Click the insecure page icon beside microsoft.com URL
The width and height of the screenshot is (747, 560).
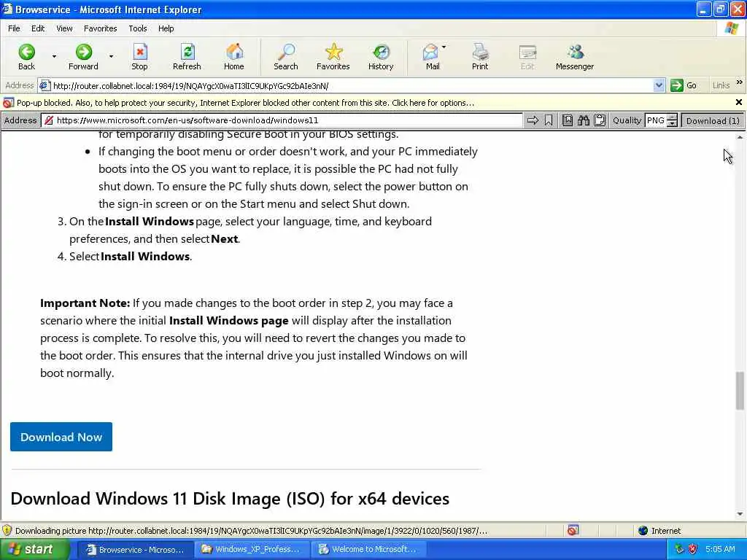tap(49, 120)
